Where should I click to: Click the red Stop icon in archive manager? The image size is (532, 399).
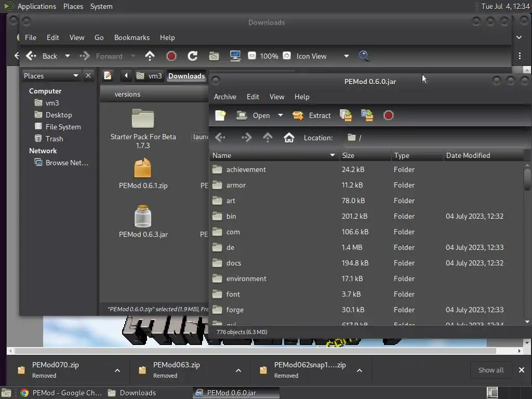[x=389, y=115]
